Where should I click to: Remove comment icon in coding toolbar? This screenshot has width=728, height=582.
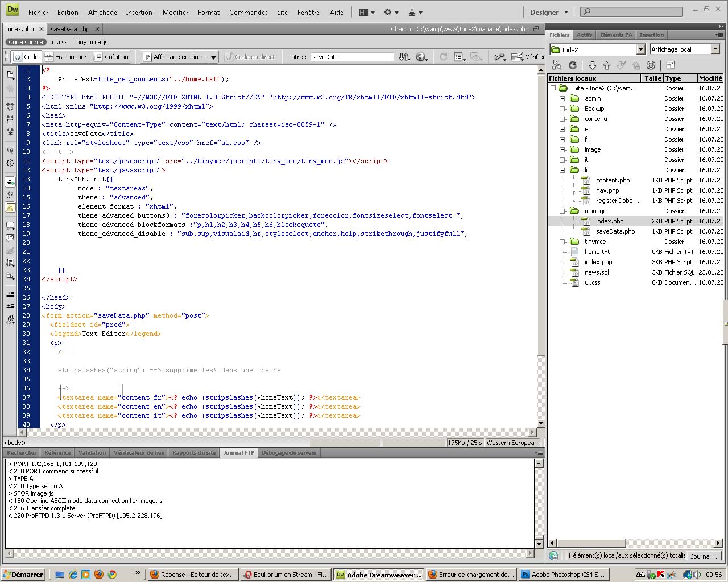(x=10, y=238)
